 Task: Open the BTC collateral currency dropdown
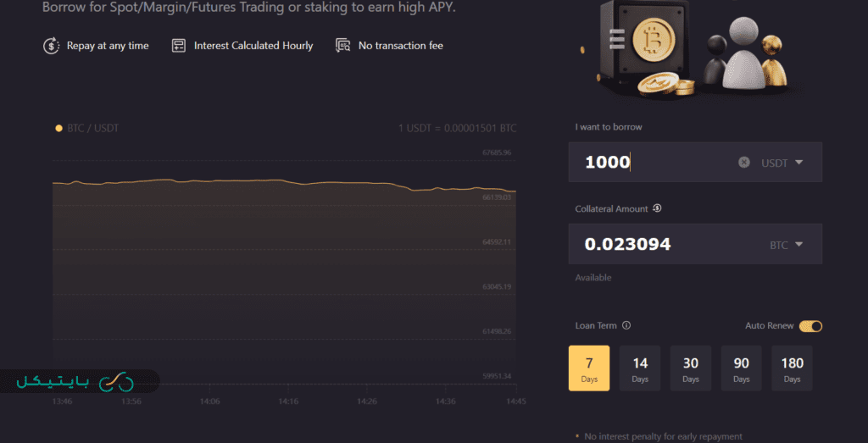coord(785,245)
